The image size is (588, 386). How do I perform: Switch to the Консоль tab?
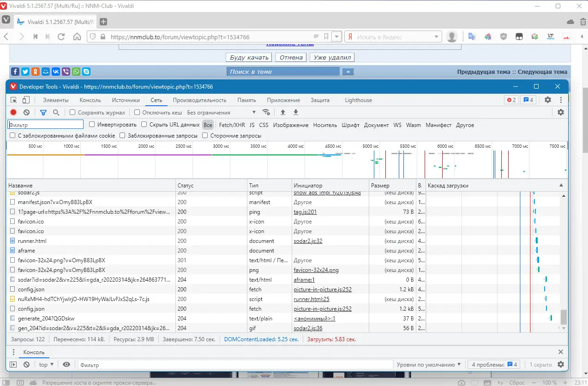[x=90, y=100]
